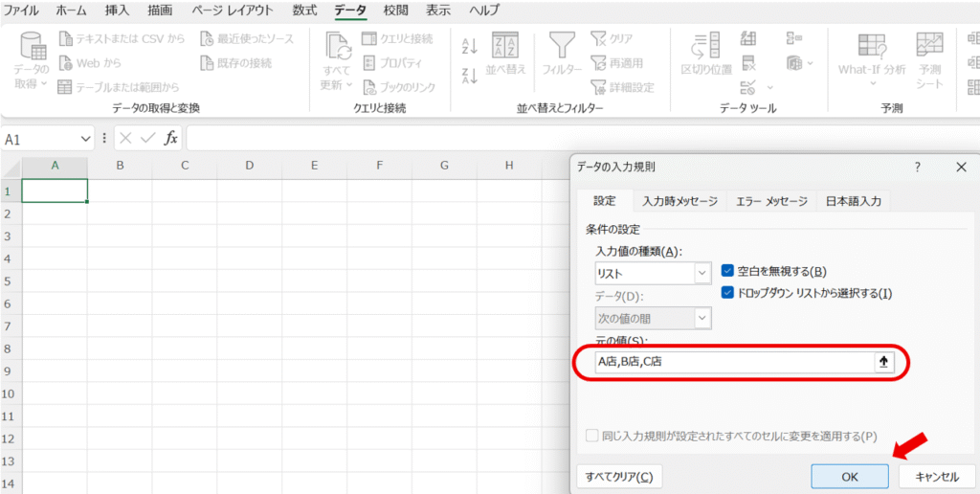
Task: Open the 並べ替え sort dialog icon
Action: [505, 53]
